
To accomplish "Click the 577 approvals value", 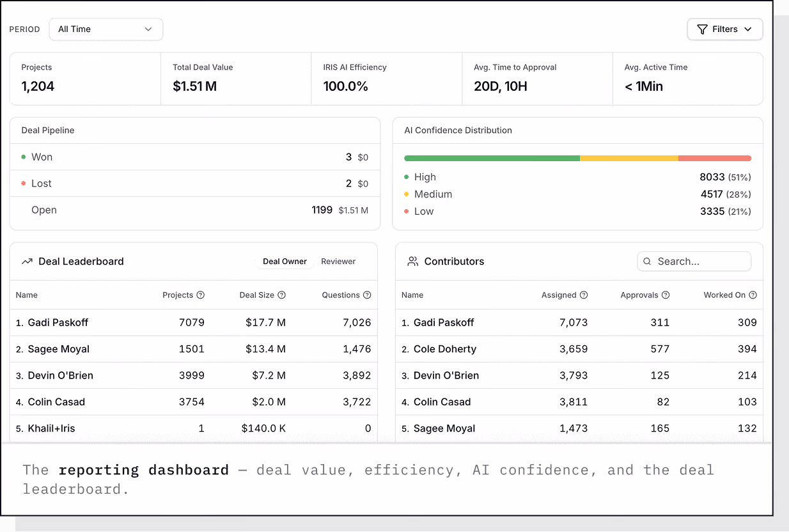I will click(x=660, y=349).
